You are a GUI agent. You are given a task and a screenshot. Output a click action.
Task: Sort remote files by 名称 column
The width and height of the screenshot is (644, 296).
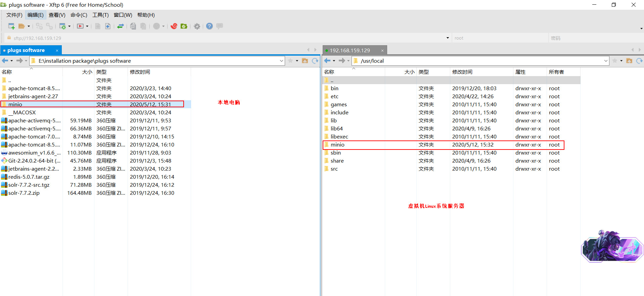pyautogui.click(x=354, y=72)
